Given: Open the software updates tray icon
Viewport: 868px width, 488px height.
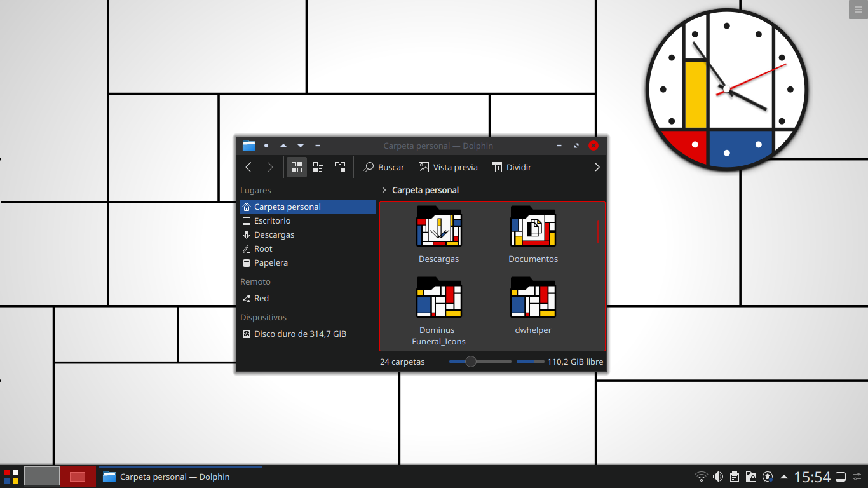Looking at the screenshot, I should click(768, 477).
